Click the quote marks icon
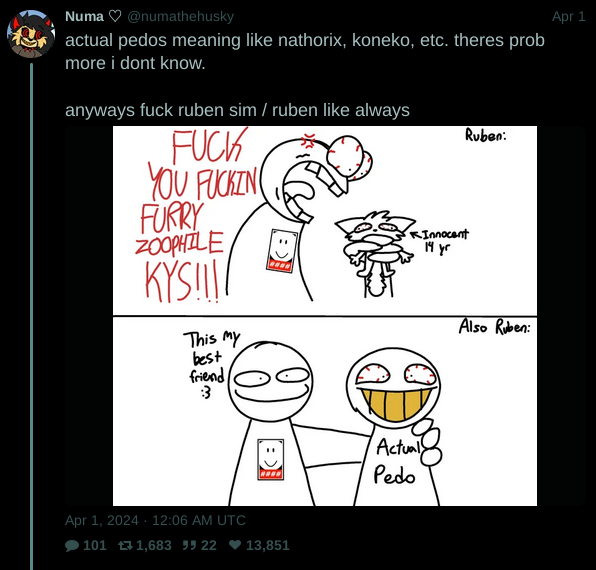Screen dimensions: 596x570 click(x=189, y=546)
